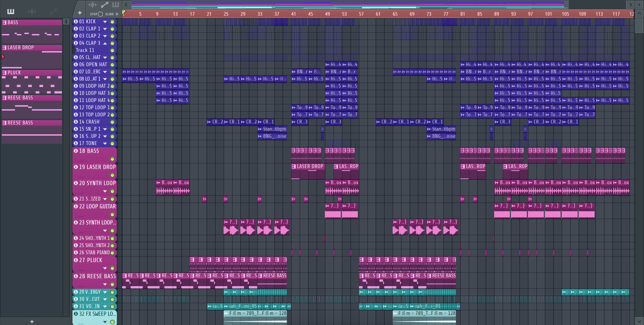
Task: Mute the 01 KICK track
Action: tap(112, 22)
